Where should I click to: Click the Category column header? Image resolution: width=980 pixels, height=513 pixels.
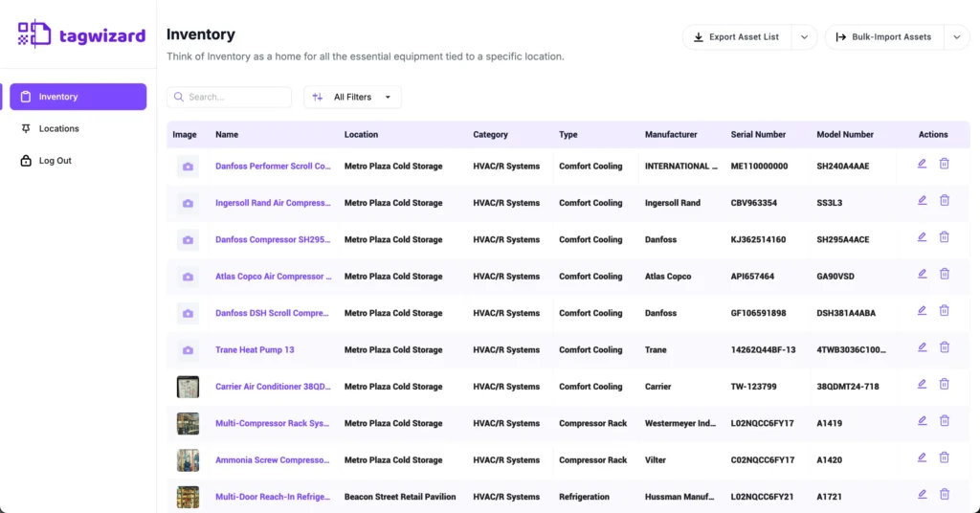pos(491,134)
